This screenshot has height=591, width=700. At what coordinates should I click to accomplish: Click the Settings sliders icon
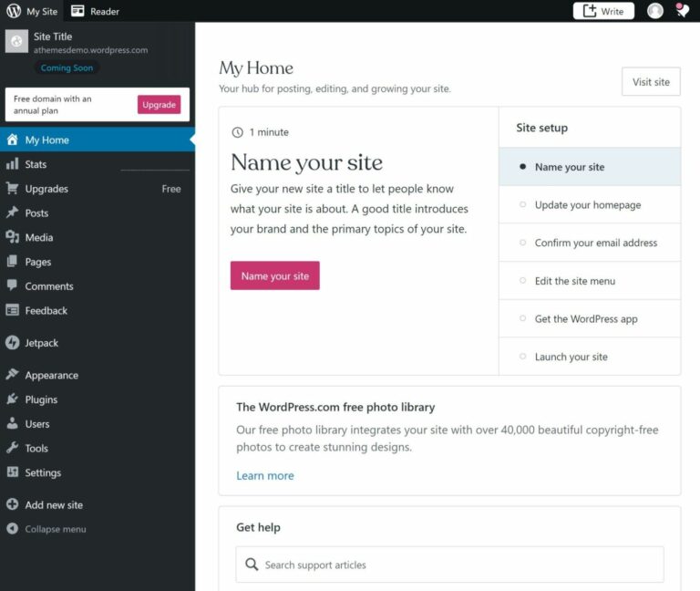tap(13, 472)
